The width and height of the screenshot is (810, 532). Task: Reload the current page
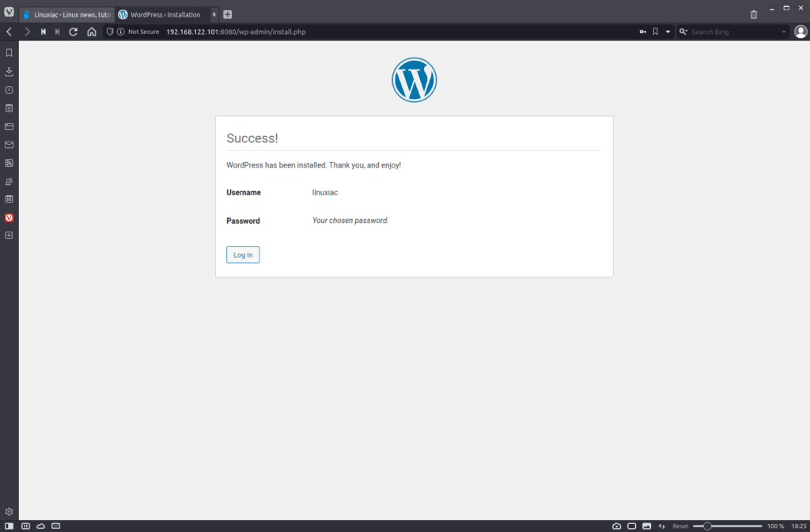74,32
